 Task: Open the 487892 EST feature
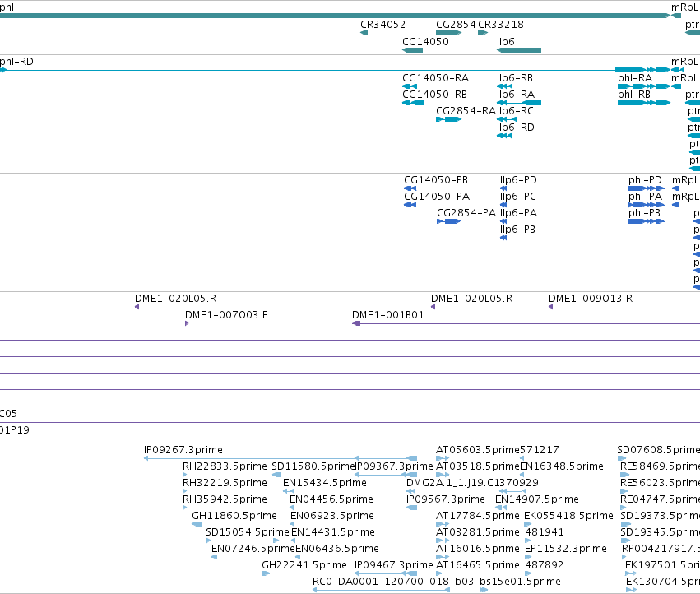point(528,573)
